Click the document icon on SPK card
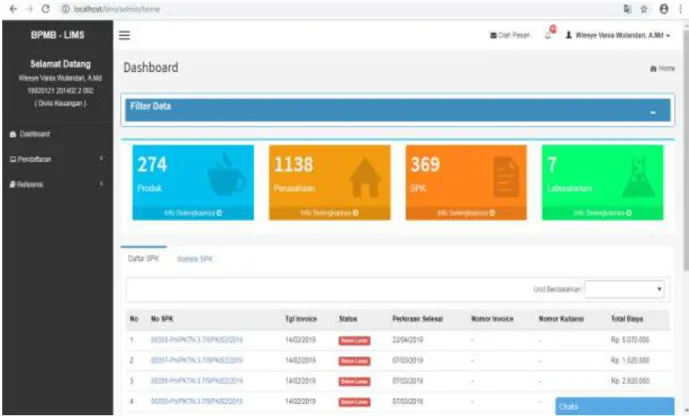This screenshot has height=416, width=689. tap(506, 176)
